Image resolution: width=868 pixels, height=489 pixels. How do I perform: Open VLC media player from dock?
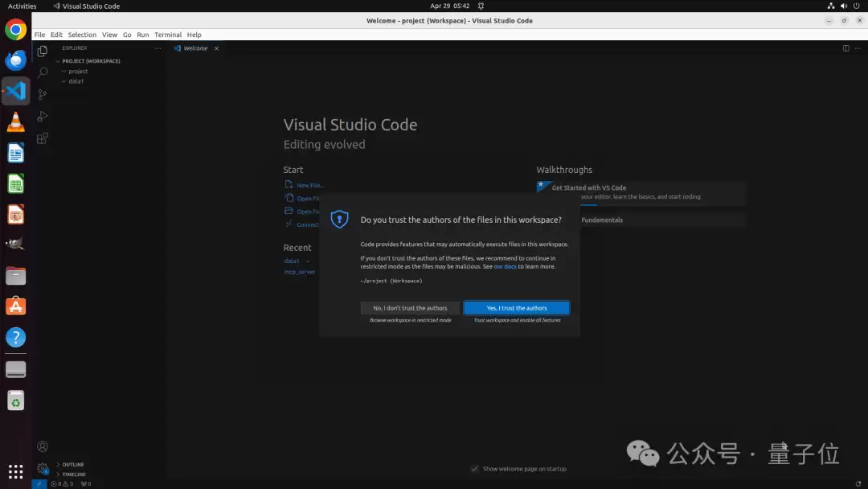pos(15,121)
